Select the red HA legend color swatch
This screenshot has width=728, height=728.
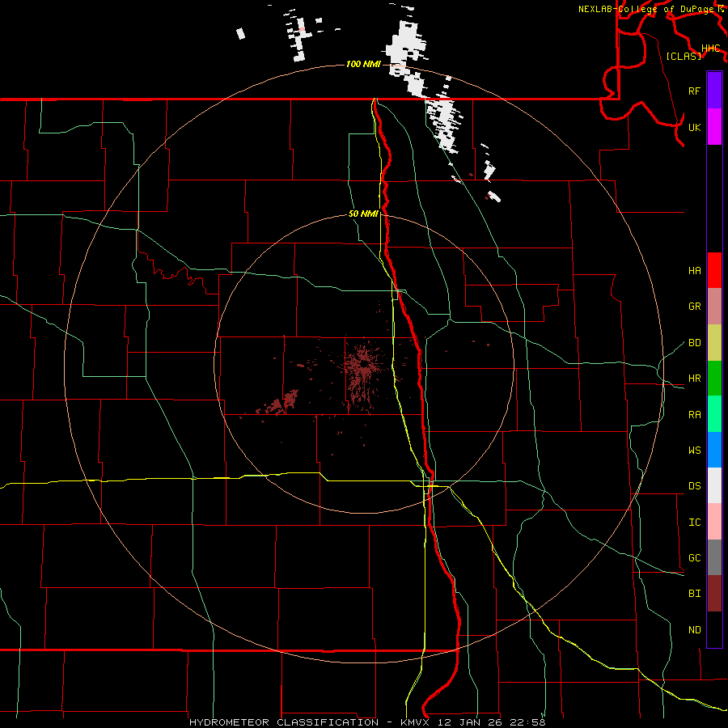click(x=714, y=270)
